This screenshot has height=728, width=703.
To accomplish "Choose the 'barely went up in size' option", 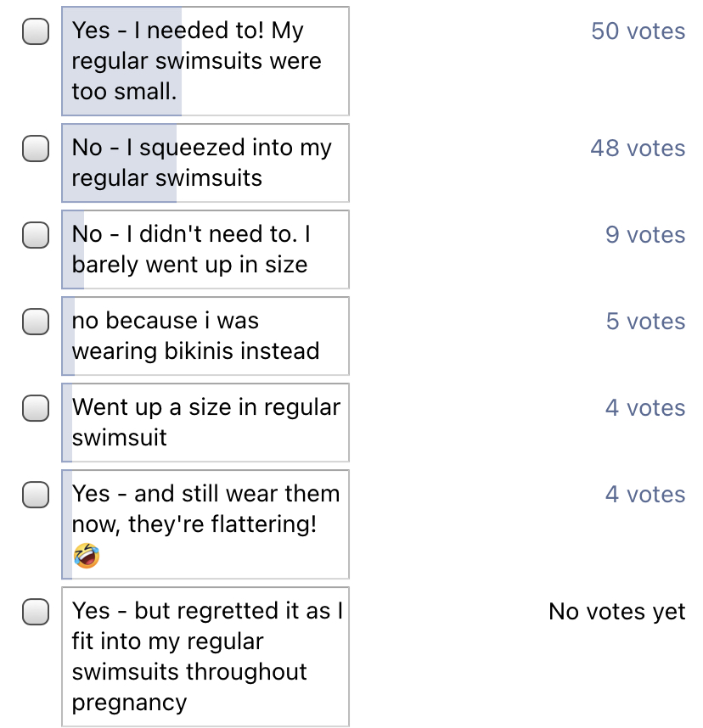I will point(205,249).
